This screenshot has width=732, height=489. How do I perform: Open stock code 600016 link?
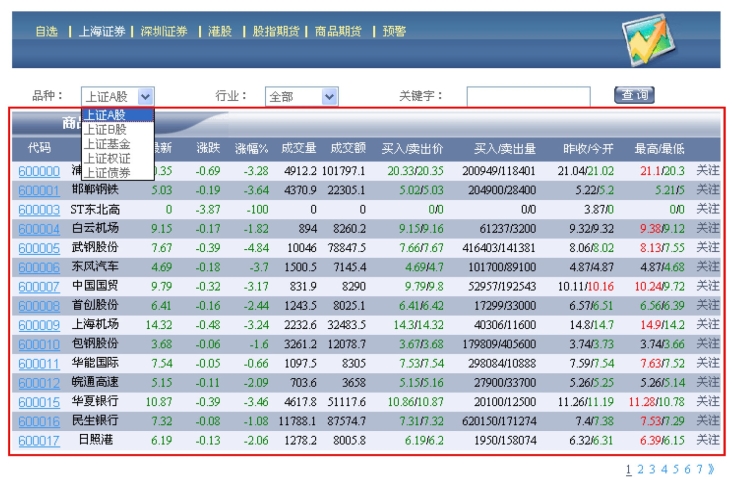pos(39,421)
